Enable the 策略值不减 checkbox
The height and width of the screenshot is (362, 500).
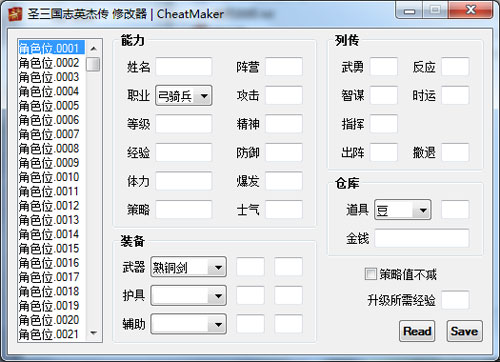coord(370,274)
